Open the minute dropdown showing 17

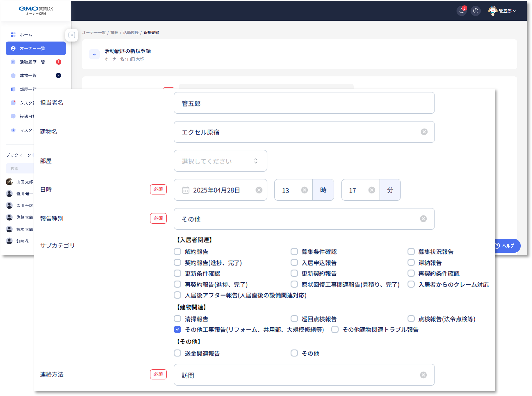pyautogui.click(x=361, y=190)
